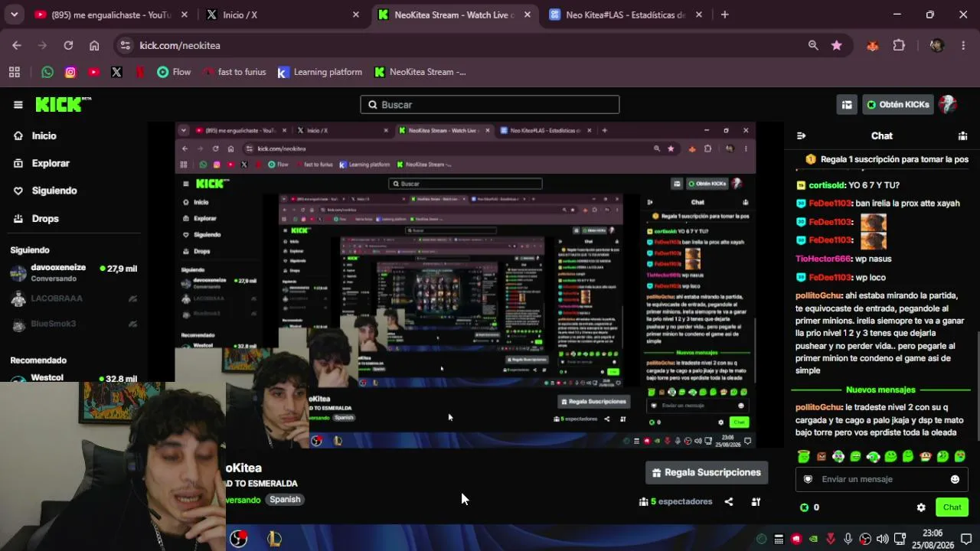Open the emoji picker in the message box
Viewport: 980px width, 551px height.
(x=955, y=479)
